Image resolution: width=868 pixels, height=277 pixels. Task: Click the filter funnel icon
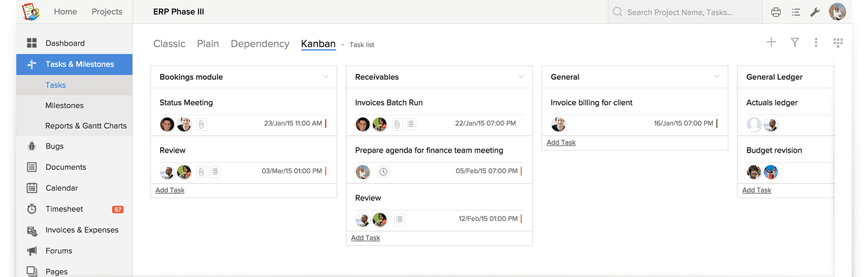[795, 42]
